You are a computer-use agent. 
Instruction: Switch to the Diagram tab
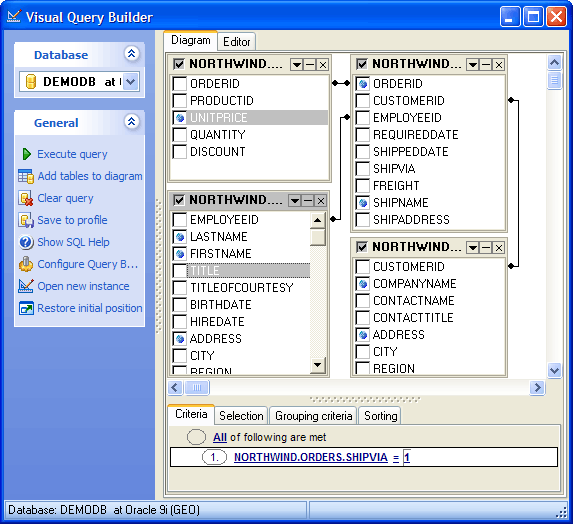tap(191, 40)
